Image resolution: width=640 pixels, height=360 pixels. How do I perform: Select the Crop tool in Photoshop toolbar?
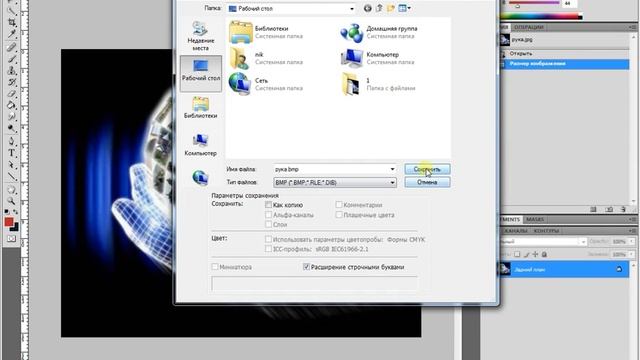click(x=12, y=23)
